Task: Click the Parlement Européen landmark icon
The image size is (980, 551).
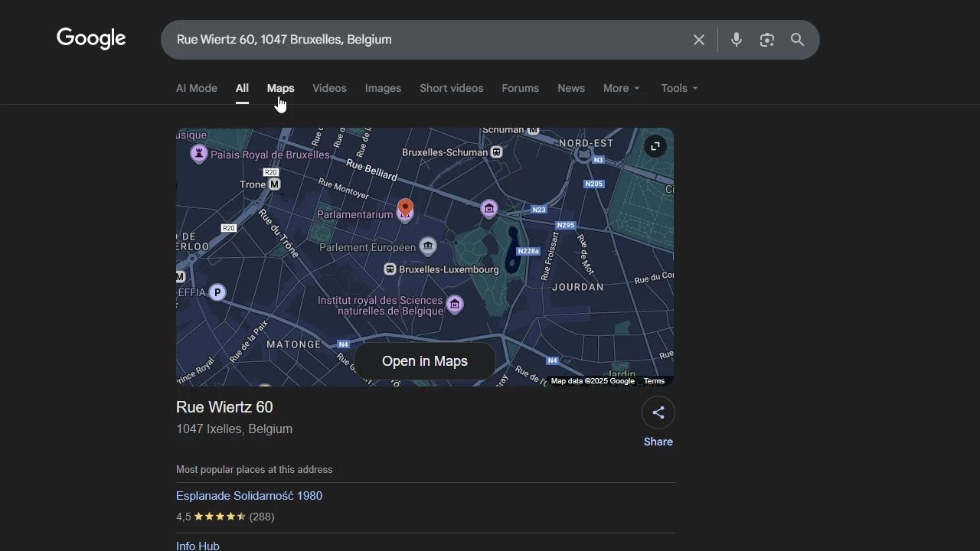Action: click(x=428, y=246)
